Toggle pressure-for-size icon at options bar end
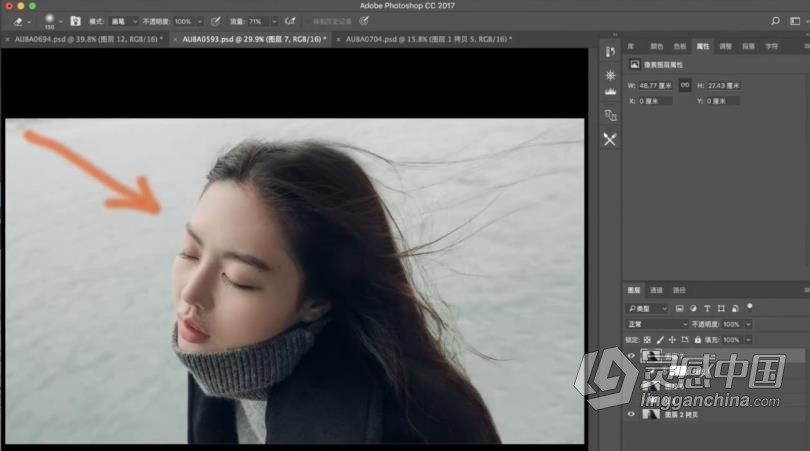810x451 pixels. click(x=364, y=21)
